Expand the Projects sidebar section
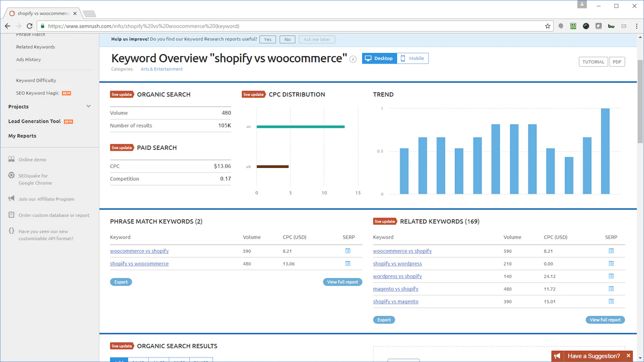 [88, 106]
